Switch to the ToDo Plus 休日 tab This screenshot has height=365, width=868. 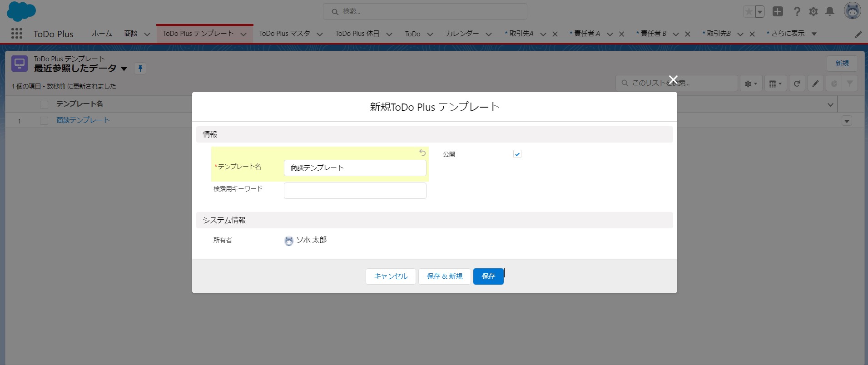tap(357, 34)
